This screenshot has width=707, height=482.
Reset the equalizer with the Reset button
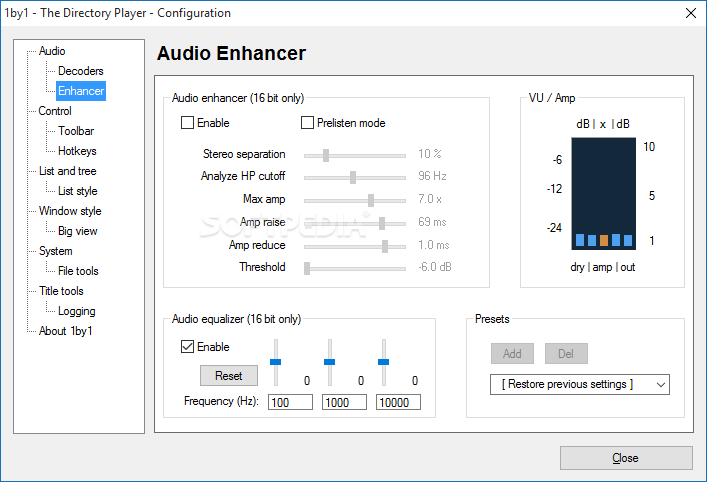(229, 376)
